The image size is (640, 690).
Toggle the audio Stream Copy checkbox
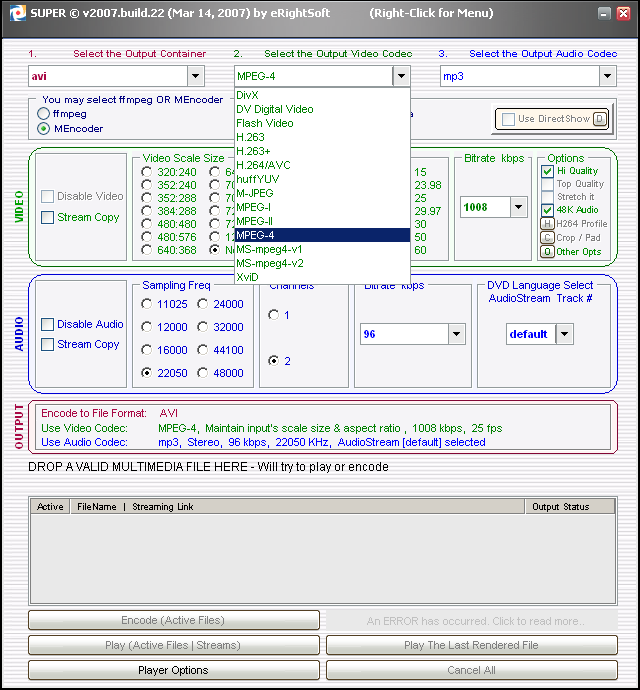[x=48, y=344]
